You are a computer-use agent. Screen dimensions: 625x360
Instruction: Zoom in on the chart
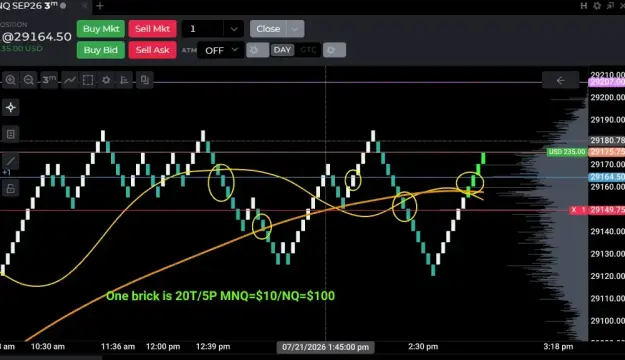click(x=11, y=80)
